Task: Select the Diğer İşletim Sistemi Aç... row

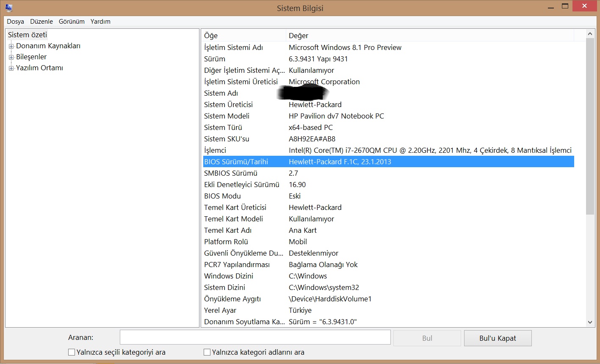Action: click(x=389, y=70)
